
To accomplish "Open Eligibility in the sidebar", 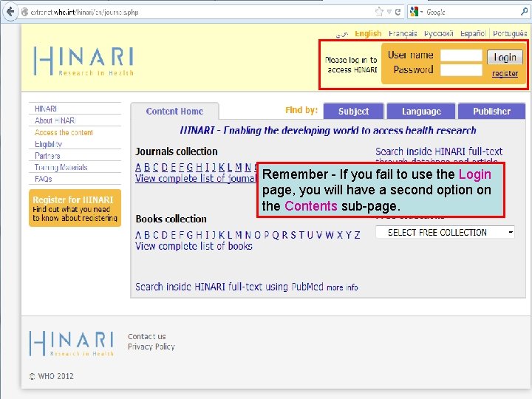I will [x=48, y=144].
